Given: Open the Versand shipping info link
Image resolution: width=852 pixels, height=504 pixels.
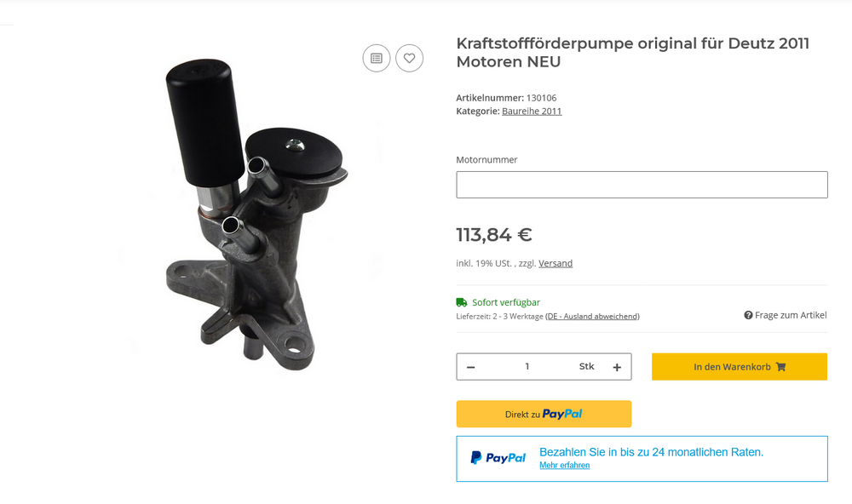Looking at the screenshot, I should 556,263.
